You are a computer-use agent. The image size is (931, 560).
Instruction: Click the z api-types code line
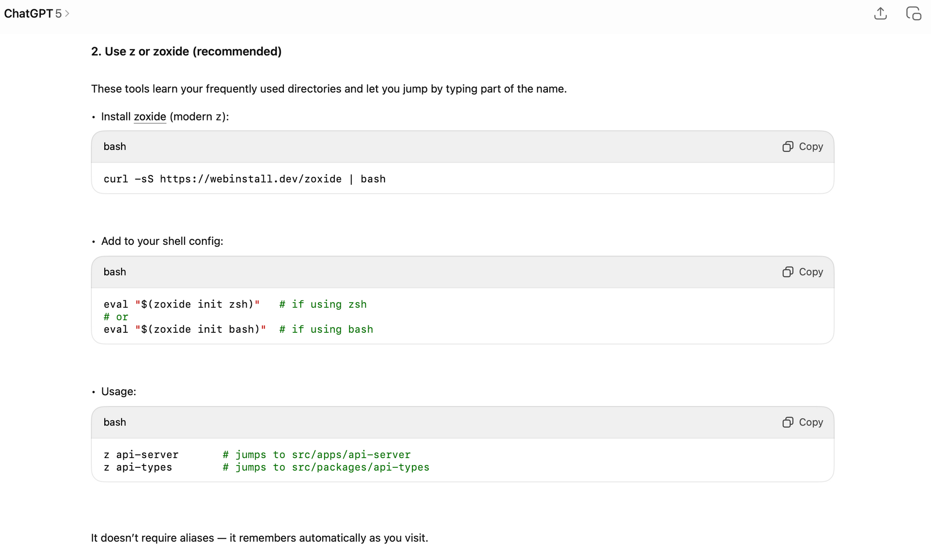[138, 467]
